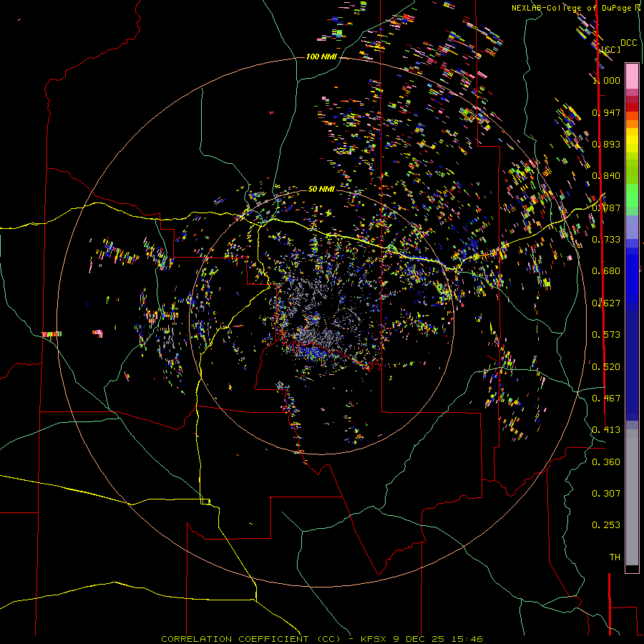Pick the pink top segment of color scale

pos(632,76)
